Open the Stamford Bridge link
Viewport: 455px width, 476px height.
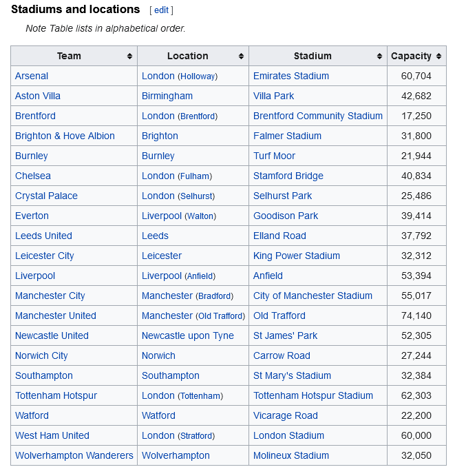pyautogui.click(x=288, y=176)
